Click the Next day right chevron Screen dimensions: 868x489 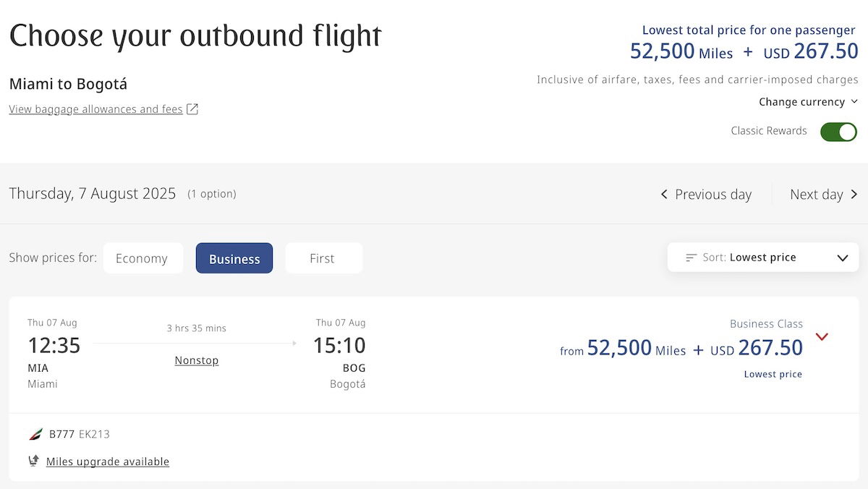point(854,195)
